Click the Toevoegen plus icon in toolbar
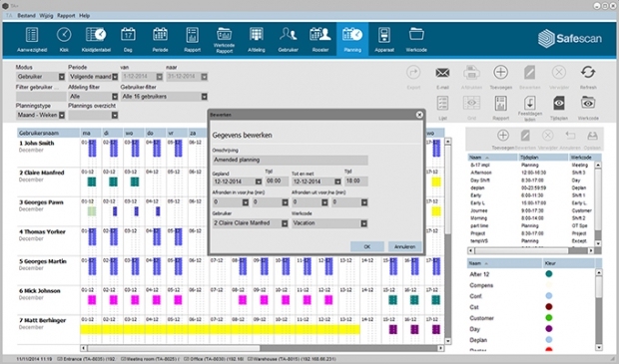Image resolution: width=619 pixels, height=364 pixels. (500, 72)
